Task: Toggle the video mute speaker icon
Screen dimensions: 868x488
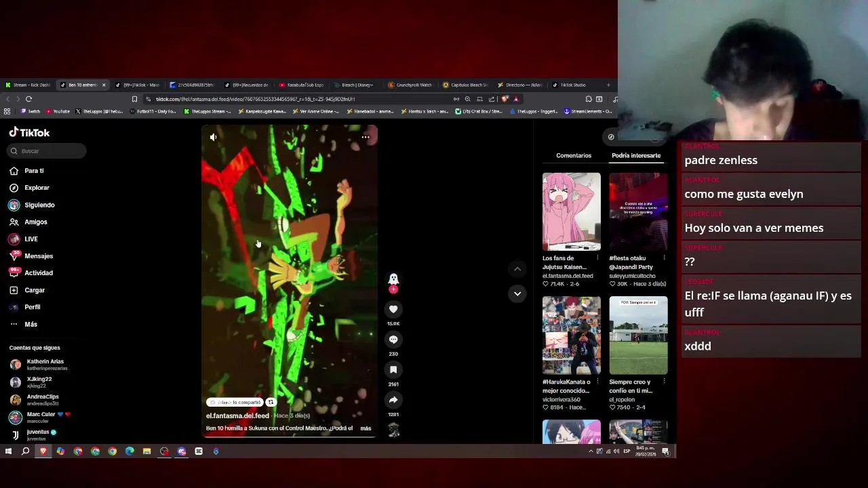Action: pos(213,137)
